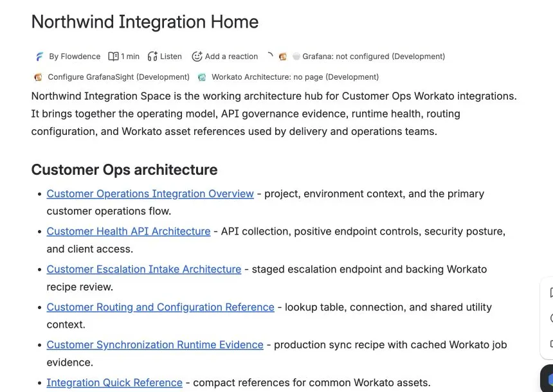Choose Add a reaction

coord(231,57)
